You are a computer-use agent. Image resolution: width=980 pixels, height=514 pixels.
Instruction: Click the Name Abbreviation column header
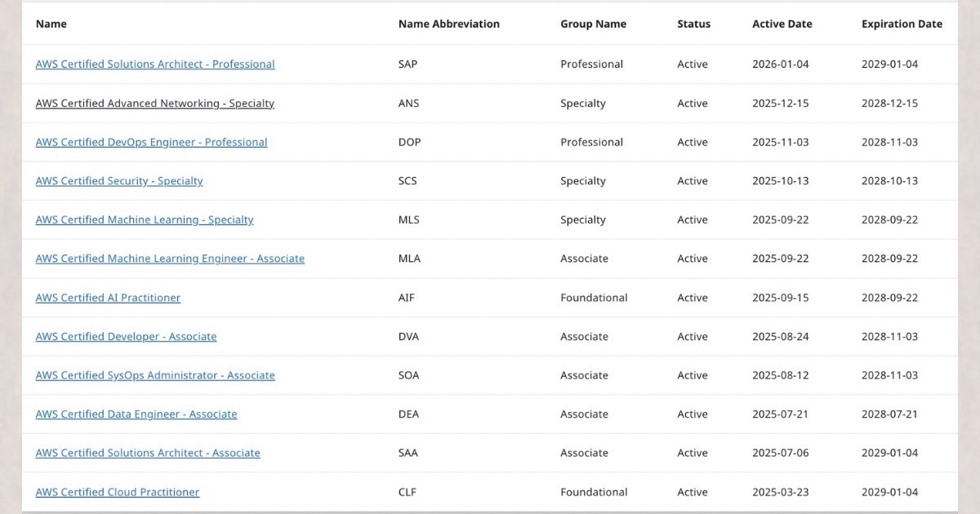tap(448, 24)
